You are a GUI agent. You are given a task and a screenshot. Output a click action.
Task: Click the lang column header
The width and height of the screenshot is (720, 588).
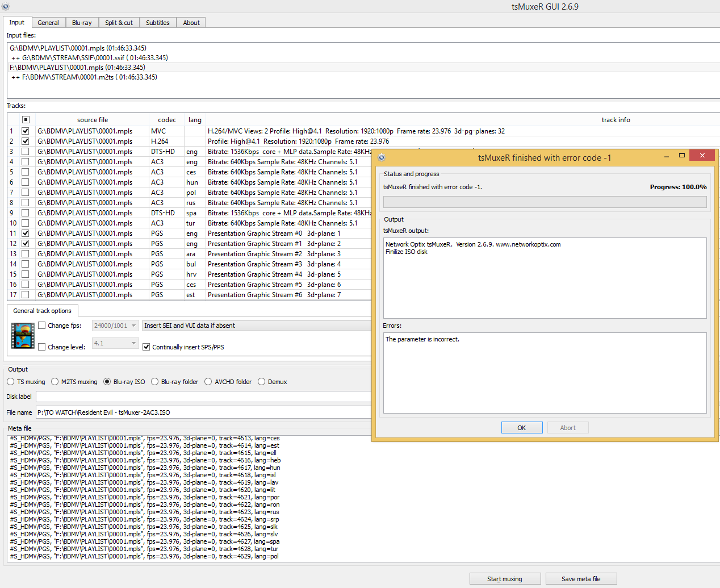point(195,120)
